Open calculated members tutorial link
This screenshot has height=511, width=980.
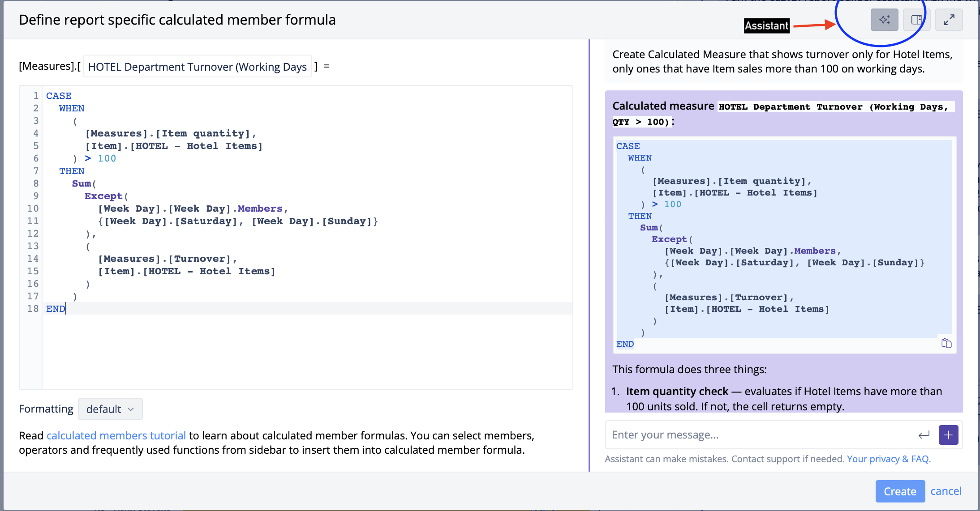click(116, 435)
